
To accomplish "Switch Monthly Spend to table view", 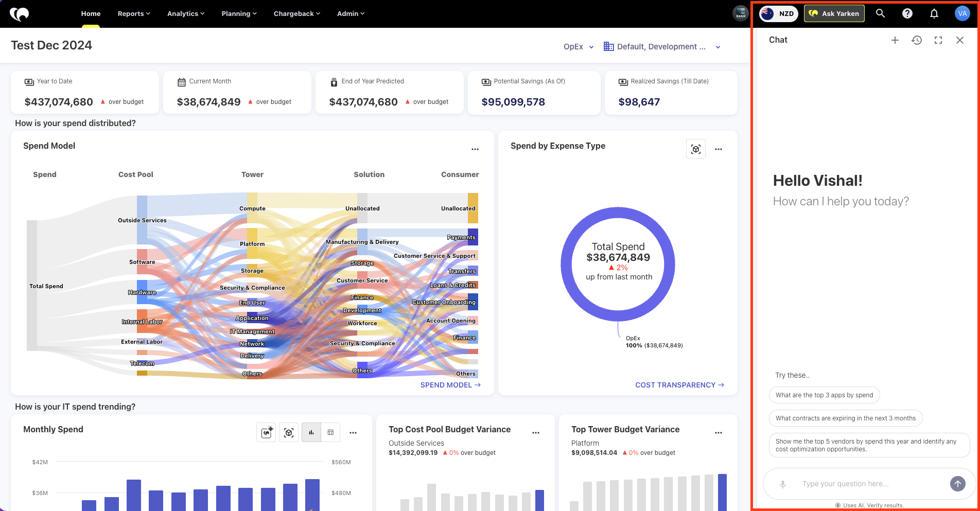I will 330,433.
